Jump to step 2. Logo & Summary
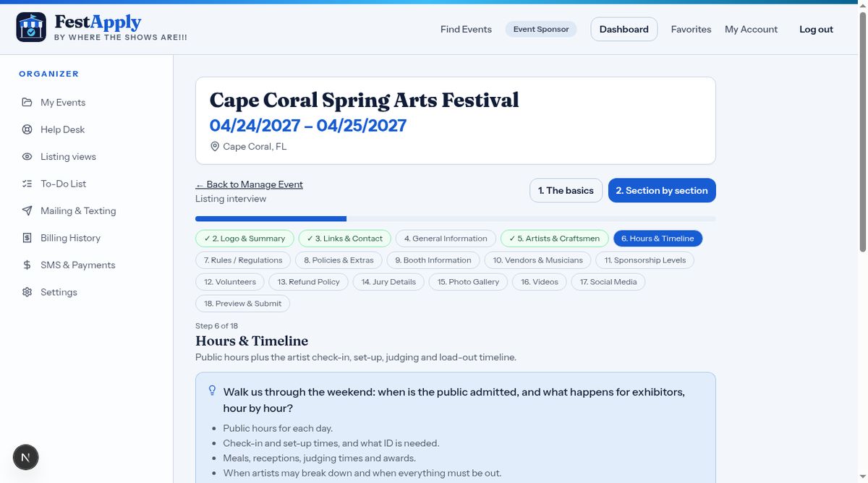The width and height of the screenshot is (868, 483). (x=244, y=239)
